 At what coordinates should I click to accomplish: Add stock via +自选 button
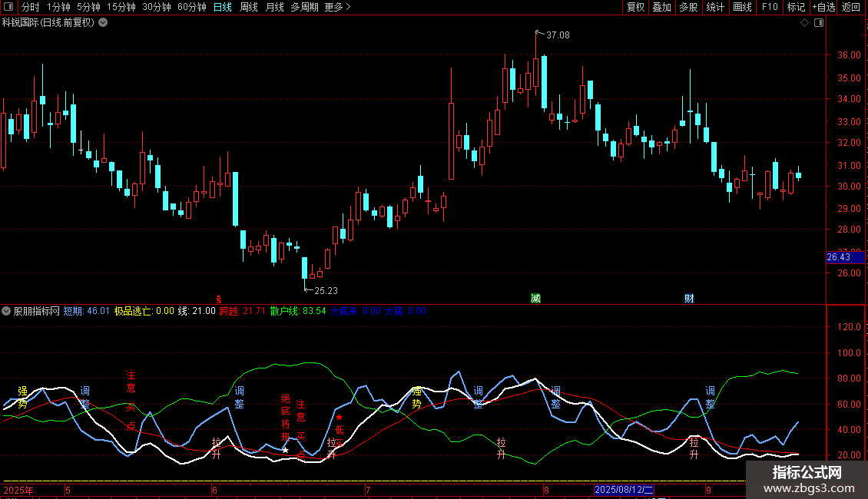pyautogui.click(x=823, y=7)
